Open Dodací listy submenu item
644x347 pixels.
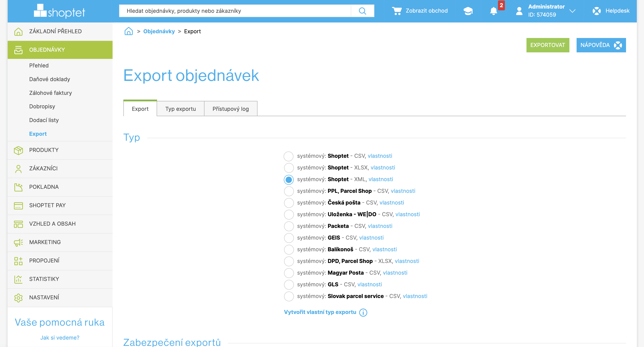coord(44,120)
